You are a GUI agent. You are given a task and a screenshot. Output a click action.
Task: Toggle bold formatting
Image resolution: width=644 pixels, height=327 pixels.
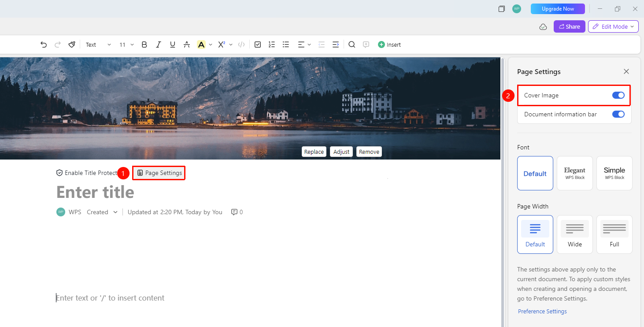[144, 45]
